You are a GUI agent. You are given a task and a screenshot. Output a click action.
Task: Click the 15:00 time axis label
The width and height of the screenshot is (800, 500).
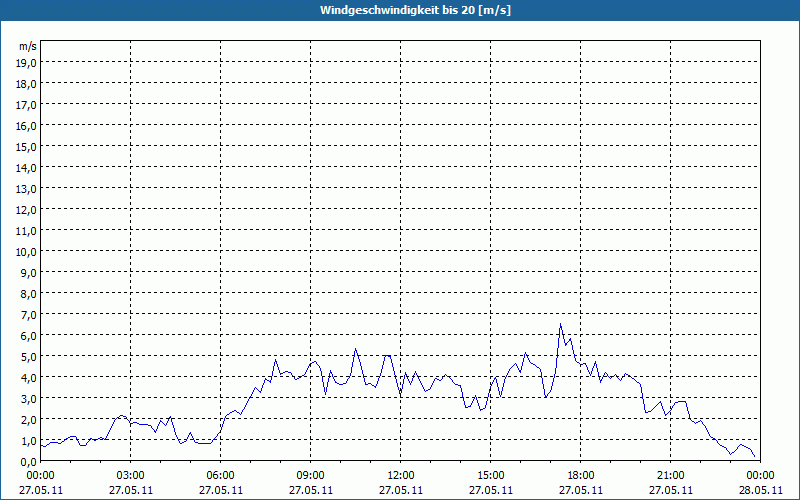(x=491, y=476)
